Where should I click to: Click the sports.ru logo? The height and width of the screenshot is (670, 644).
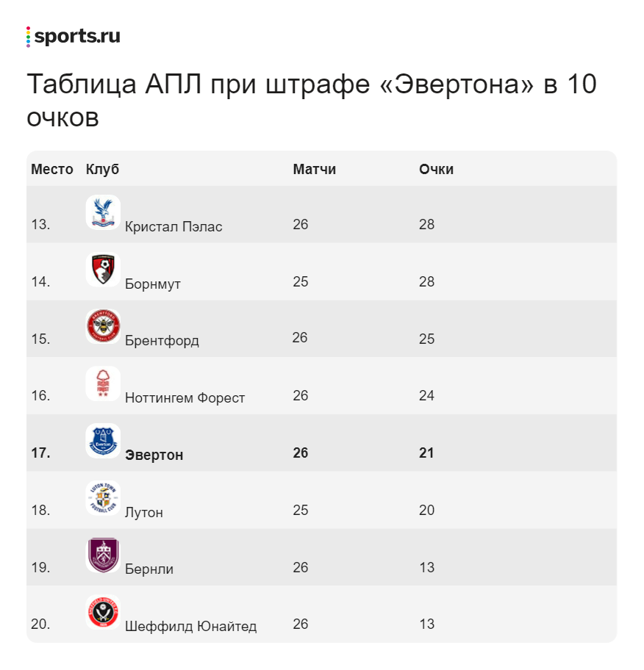tap(74, 37)
